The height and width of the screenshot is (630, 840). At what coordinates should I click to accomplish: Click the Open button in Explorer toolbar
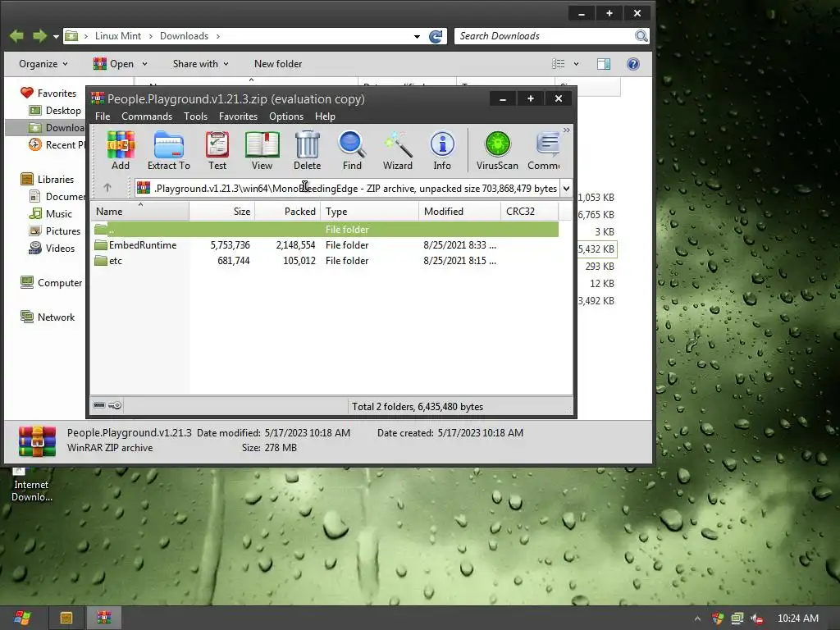pyautogui.click(x=113, y=64)
